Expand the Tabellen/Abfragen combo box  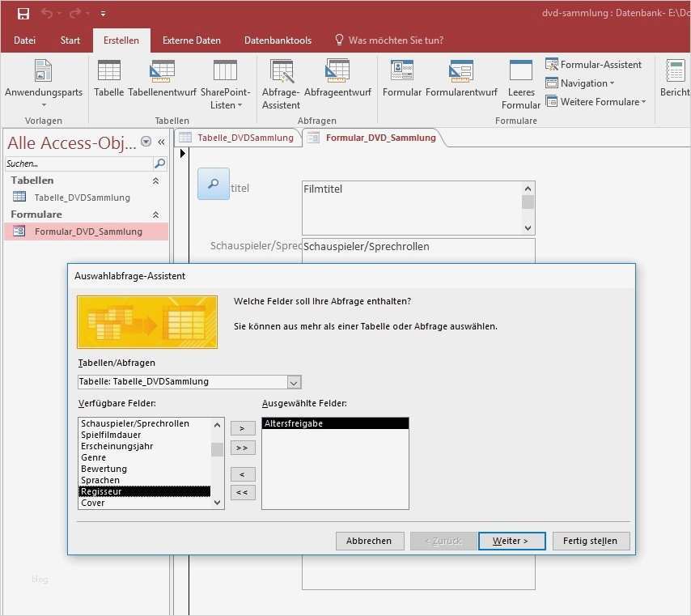click(294, 381)
